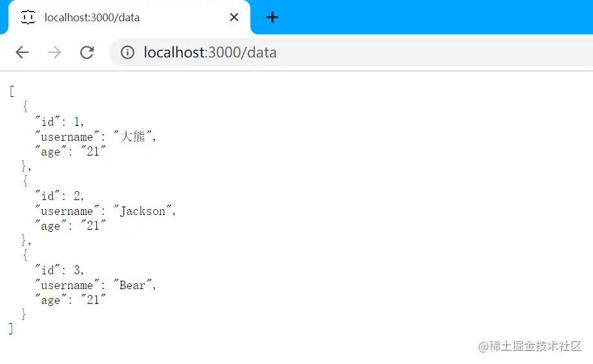This screenshot has width=593, height=364.
Task: Click the username "Bear" line
Action: [x=96, y=285]
